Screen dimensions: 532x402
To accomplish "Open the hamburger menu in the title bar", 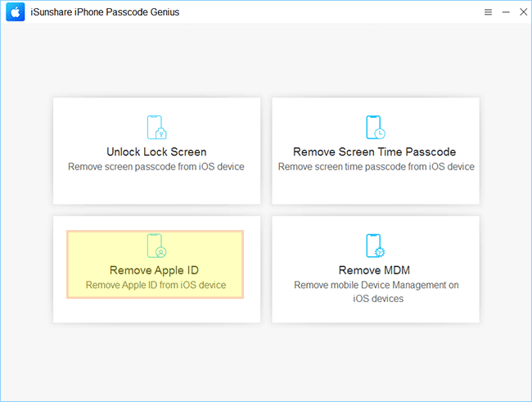I will click(x=488, y=12).
